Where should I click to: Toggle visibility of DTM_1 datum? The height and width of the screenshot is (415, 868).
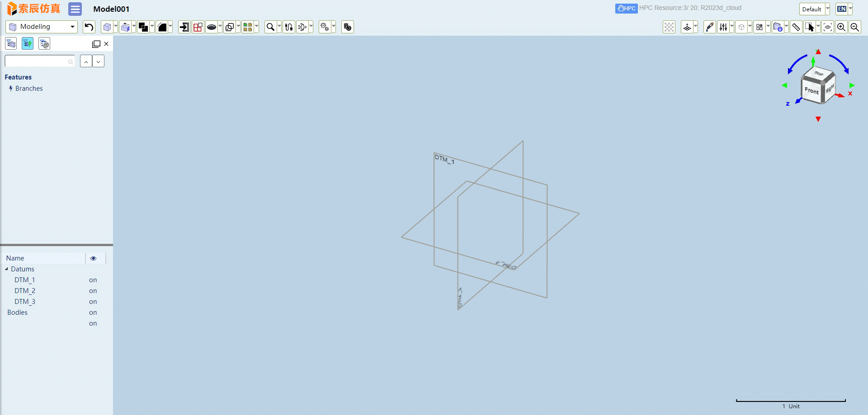click(93, 280)
